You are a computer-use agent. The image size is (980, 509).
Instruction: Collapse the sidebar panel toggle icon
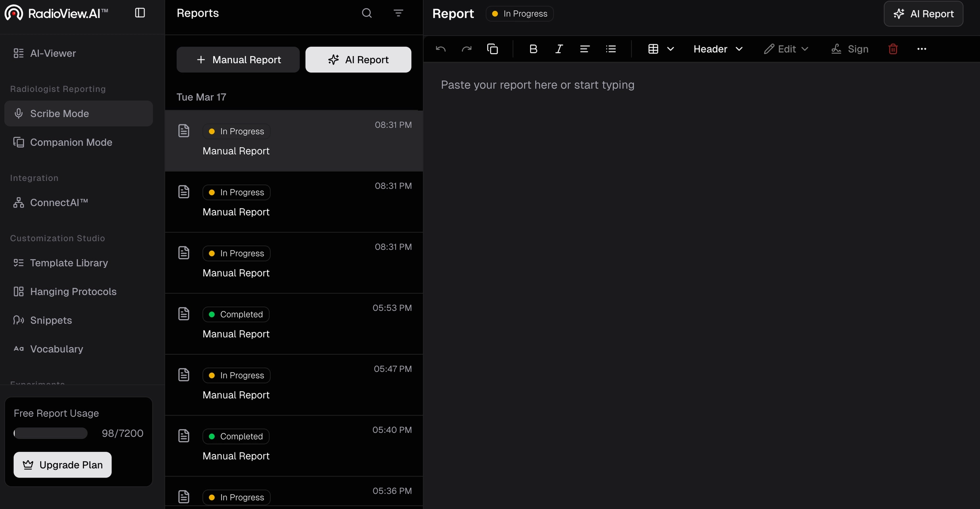point(140,13)
